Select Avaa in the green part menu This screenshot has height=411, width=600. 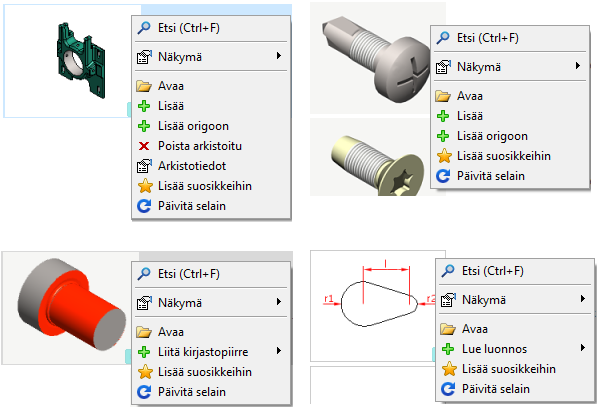click(x=170, y=86)
